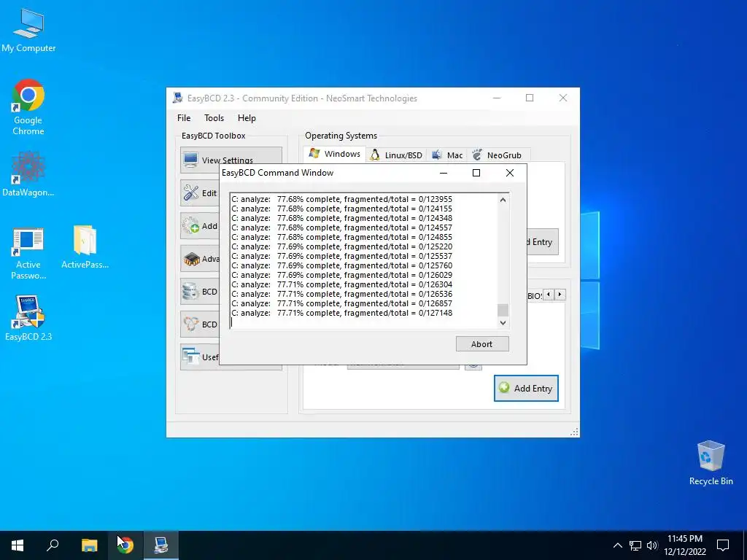747x560 pixels.
Task: Open the taskbar clock and date
Action: pos(684,545)
